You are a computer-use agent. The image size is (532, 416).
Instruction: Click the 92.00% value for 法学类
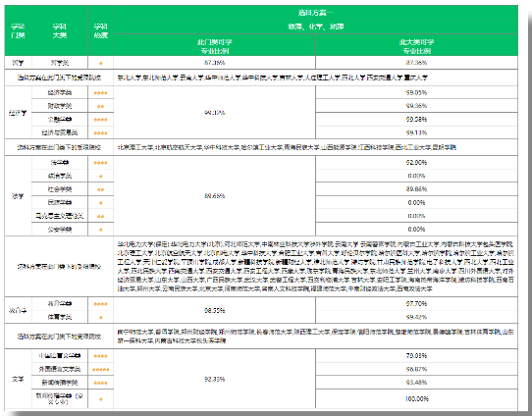(416, 163)
